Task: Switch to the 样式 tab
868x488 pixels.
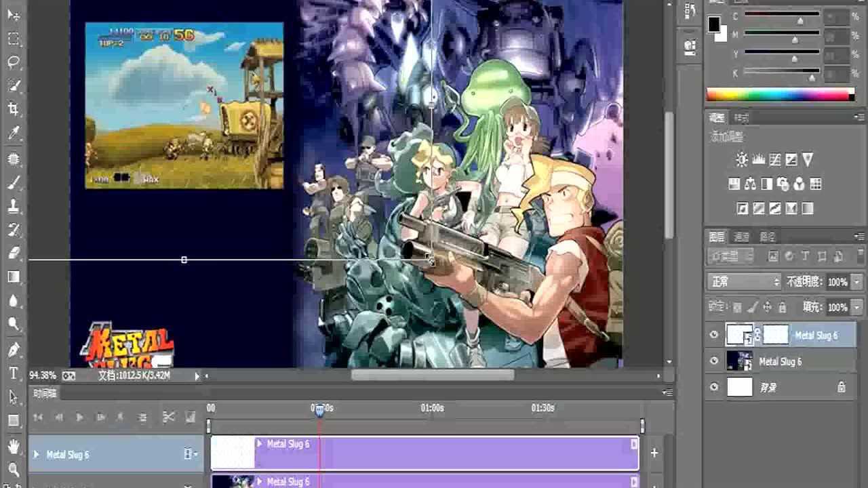Action: click(x=741, y=118)
